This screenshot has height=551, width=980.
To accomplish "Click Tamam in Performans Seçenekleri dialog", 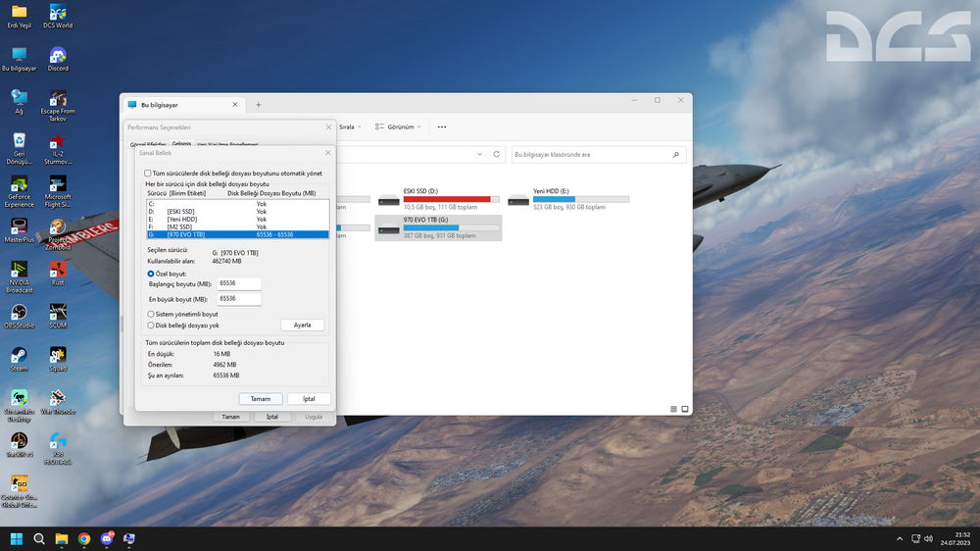I will pos(230,417).
